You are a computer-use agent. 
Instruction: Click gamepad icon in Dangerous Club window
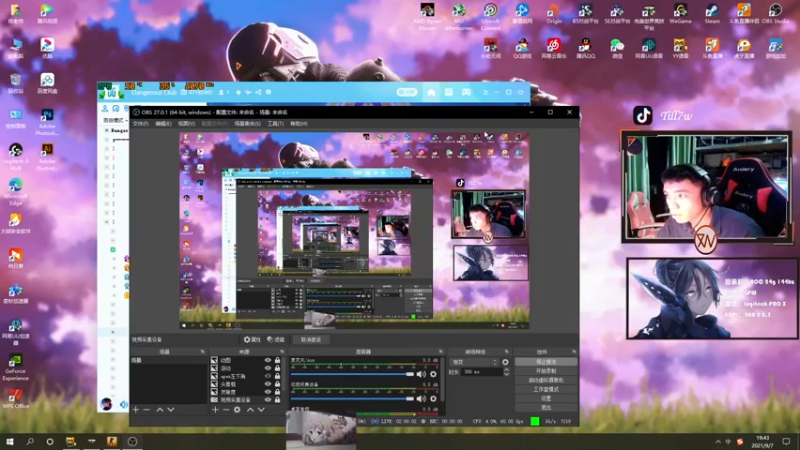click(466, 92)
